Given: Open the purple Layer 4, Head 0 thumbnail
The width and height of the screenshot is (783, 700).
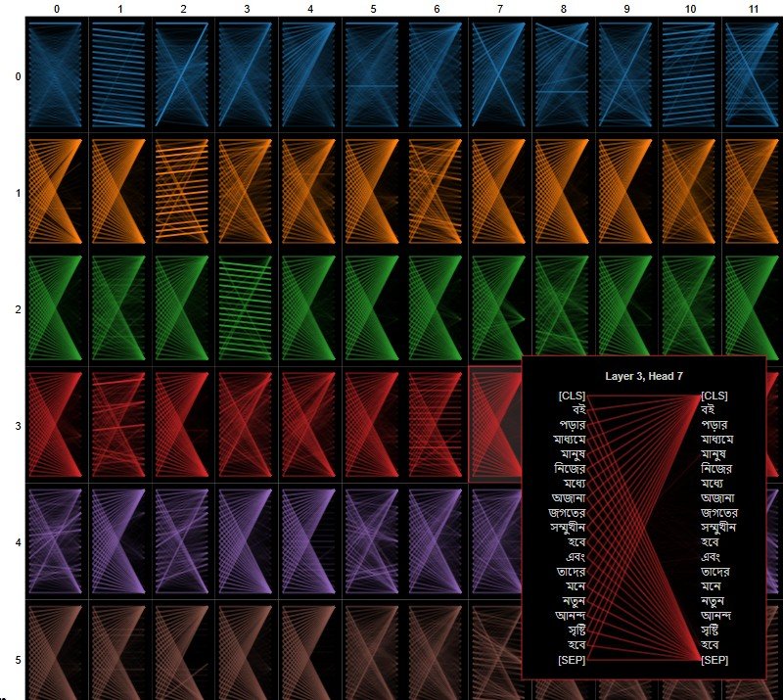Looking at the screenshot, I should point(57,541).
